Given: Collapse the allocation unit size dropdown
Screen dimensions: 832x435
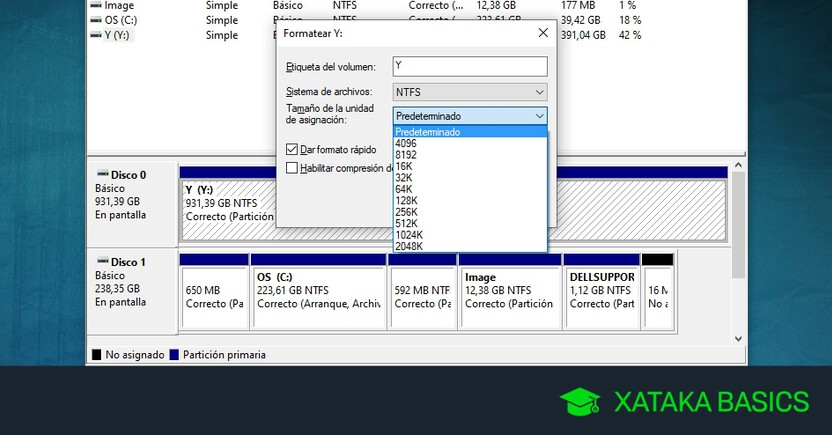Looking at the screenshot, I should click(538, 116).
